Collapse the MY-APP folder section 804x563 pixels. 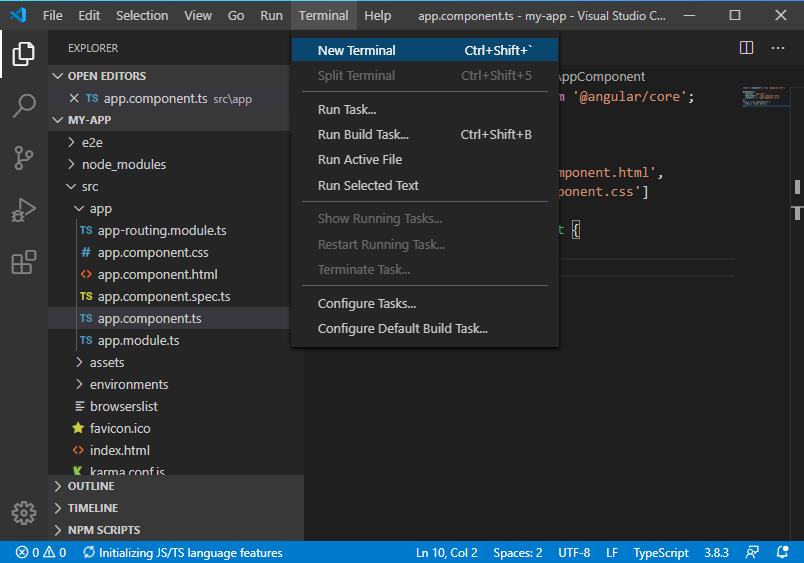click(57, 120)
